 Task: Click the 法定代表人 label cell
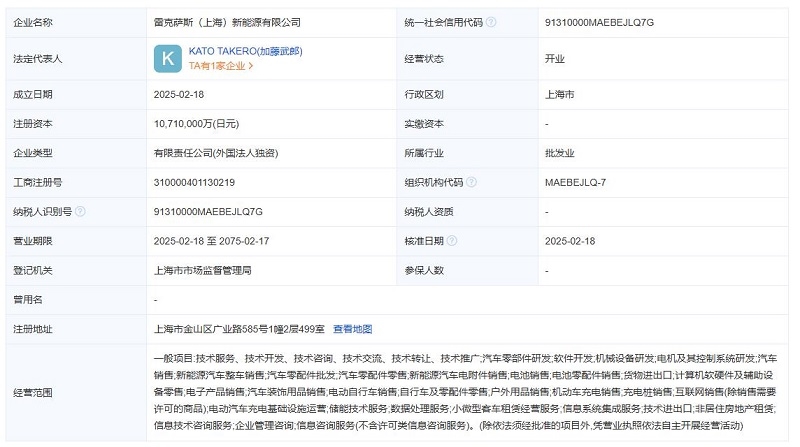[x=76, y=59]
